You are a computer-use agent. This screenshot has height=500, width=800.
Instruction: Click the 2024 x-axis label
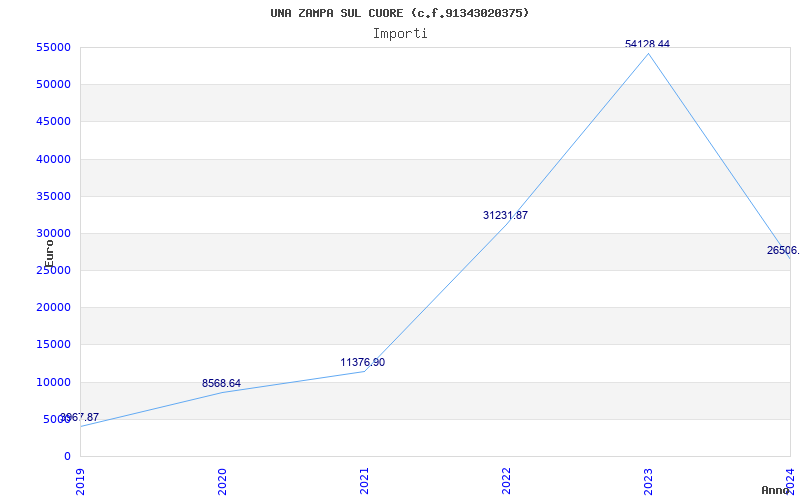click(790, 481)
